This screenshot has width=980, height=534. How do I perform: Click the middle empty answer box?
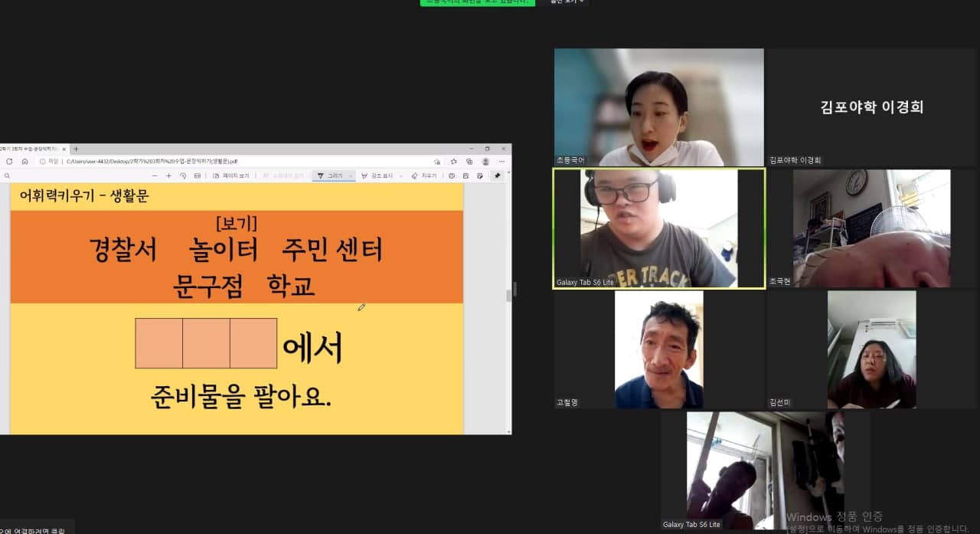[x=207, y=343]
